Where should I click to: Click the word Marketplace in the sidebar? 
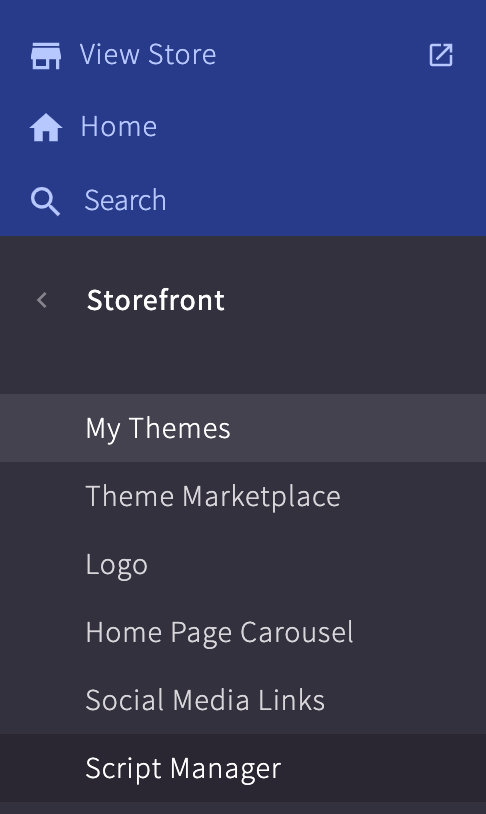(261, 497)
